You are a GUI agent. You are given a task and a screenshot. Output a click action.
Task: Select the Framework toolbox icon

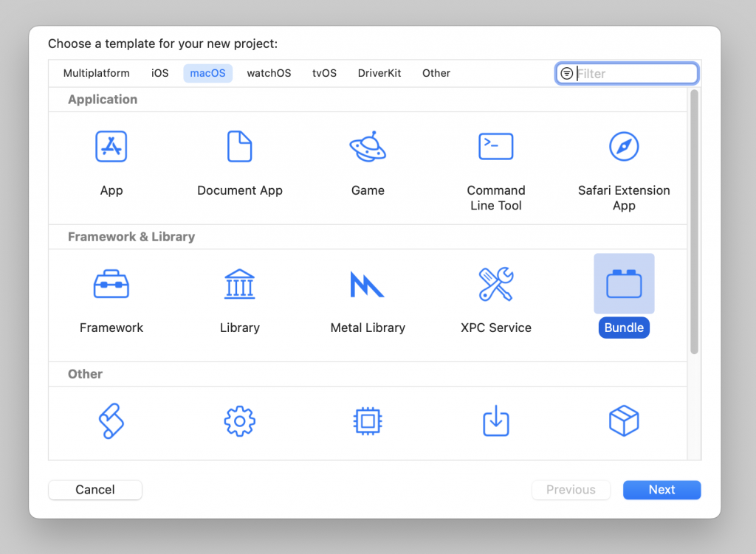point(111,284)
